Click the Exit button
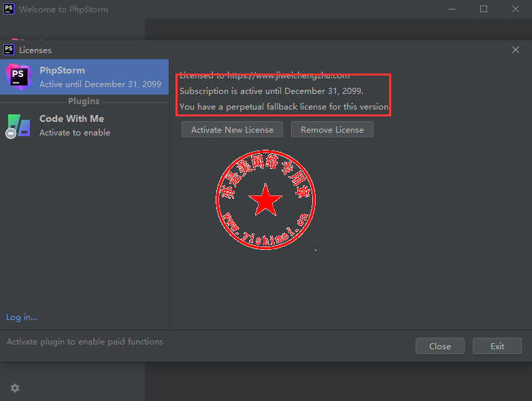The height and width of the screenshot is (401, 532). click(x=497, y=346)
